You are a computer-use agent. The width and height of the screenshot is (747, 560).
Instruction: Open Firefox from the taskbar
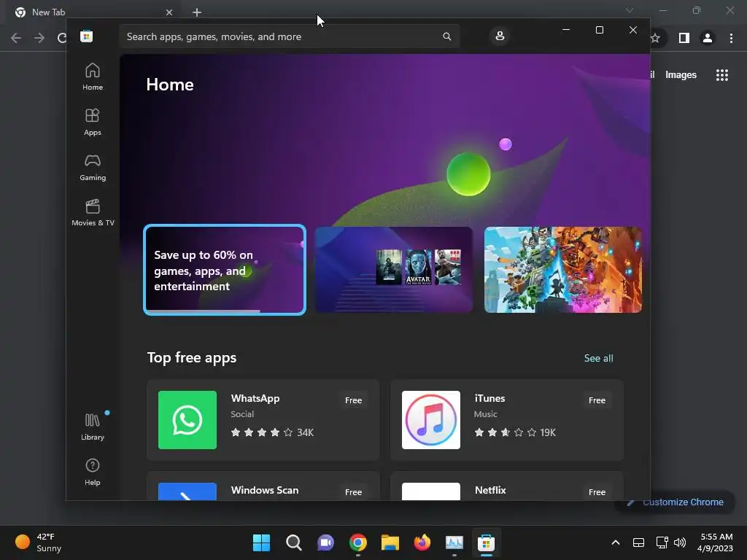pos(422,542)
